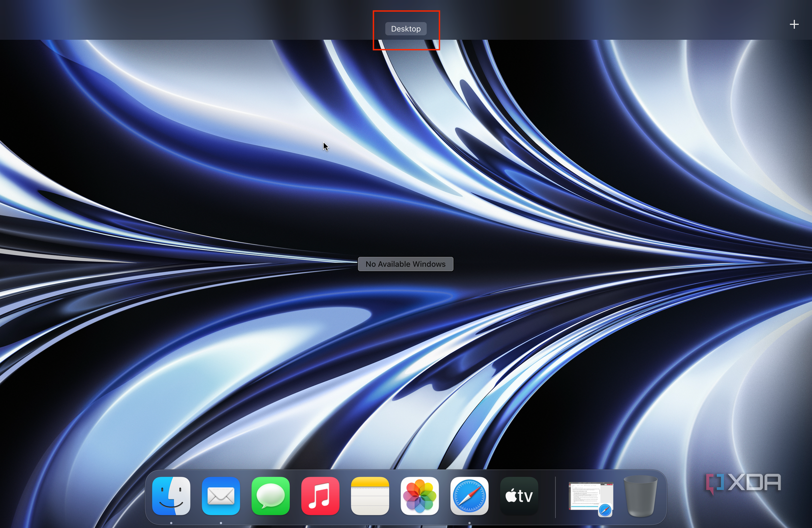Image resolution: width=812 pixels, height=528 pixels.
Task: Launch Safari from the Dock
Action: [x=469, y=496]
